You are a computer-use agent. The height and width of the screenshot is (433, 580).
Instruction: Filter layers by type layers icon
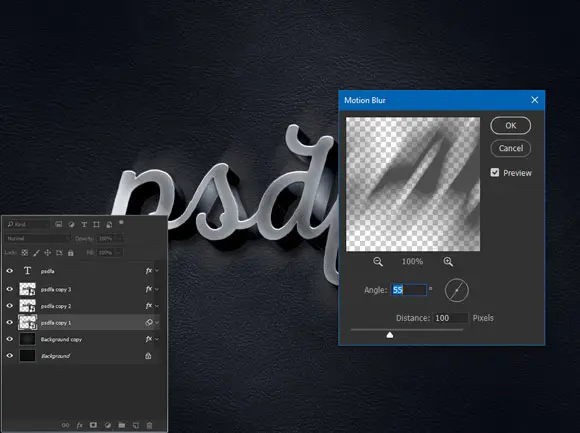pyautogui.click(x=84, y=224)
